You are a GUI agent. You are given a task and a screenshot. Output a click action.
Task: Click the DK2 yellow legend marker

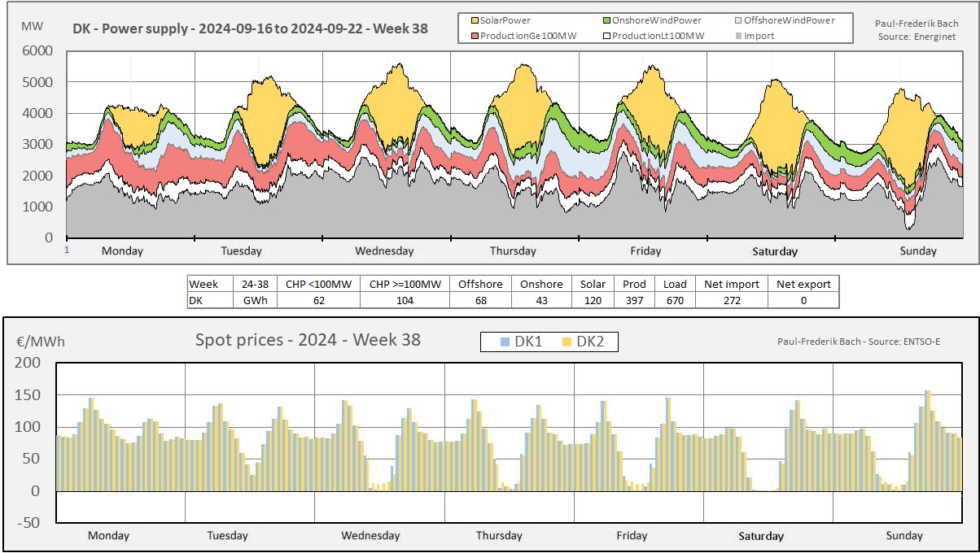click(x=567, y=342)
